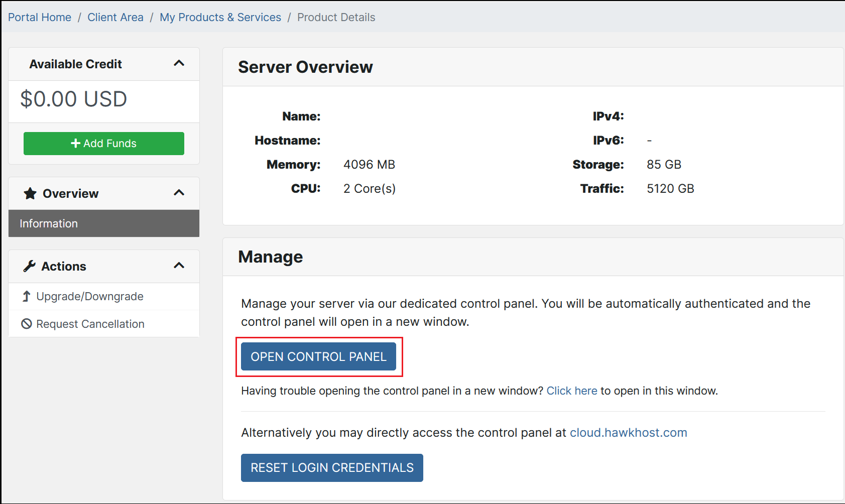Click the cancellation ban icon
This screenshot has width=845, height=504.
click(x=27, y=324)
